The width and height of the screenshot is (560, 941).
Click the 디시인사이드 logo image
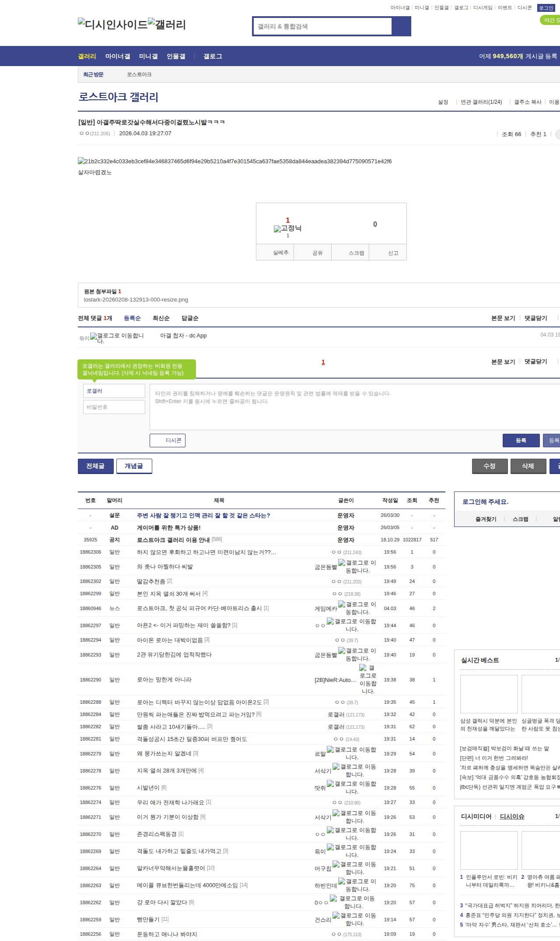click(x=112, y=24)
